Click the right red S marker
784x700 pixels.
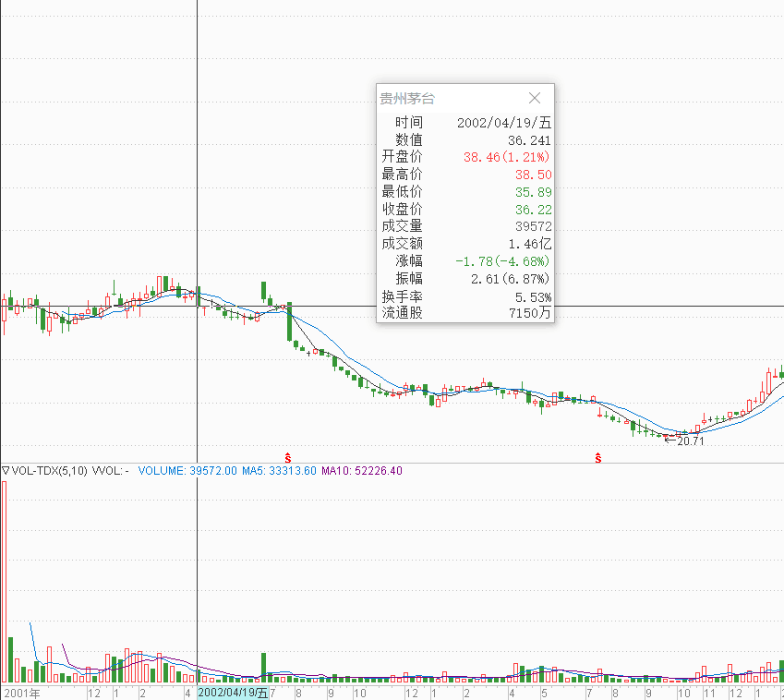click(598, 458)
